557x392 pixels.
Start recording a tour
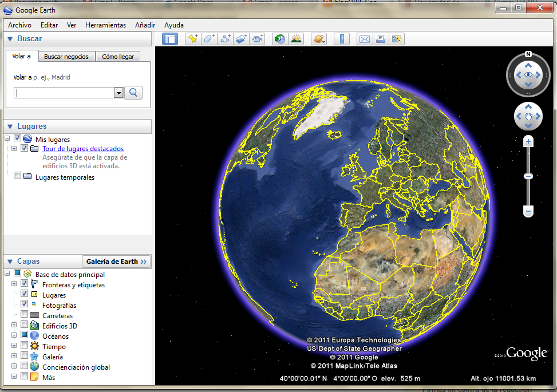257,39
